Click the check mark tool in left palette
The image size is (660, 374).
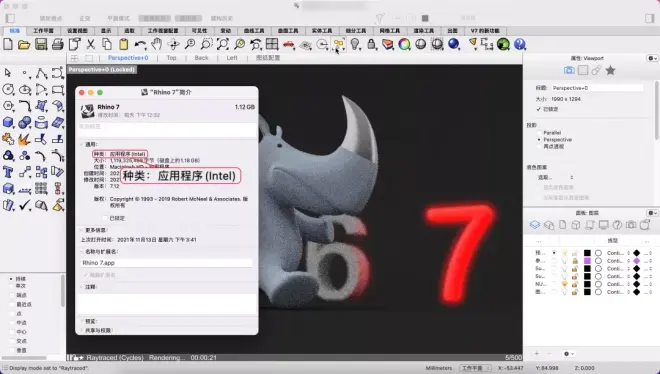coord(24,205)
